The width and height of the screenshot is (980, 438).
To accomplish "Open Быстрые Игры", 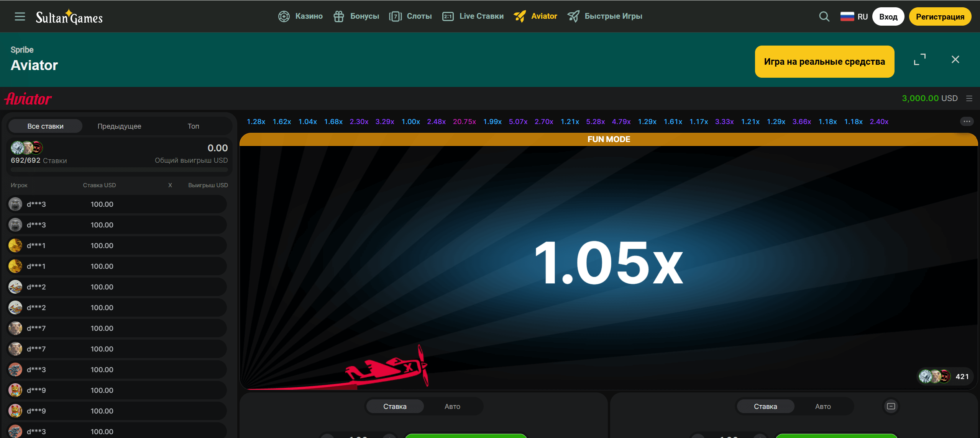I will 605,16.
